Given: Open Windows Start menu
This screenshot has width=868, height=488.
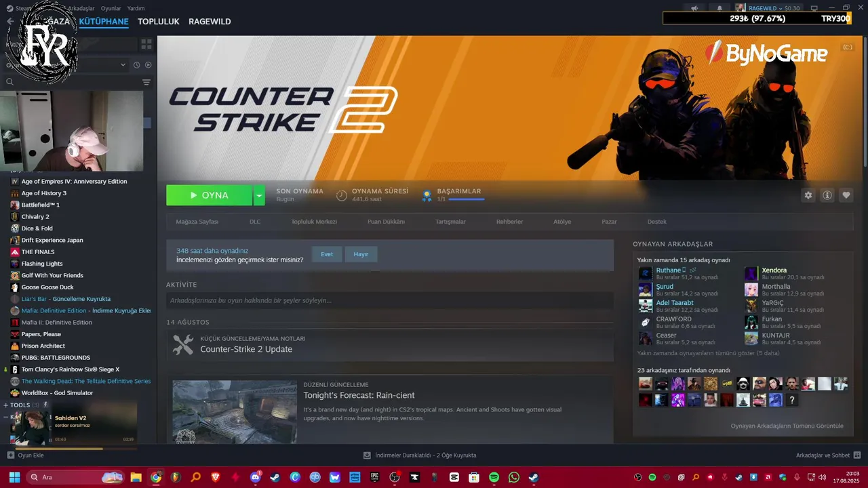Looking at the screenshot, I should (x=14, y=477).
